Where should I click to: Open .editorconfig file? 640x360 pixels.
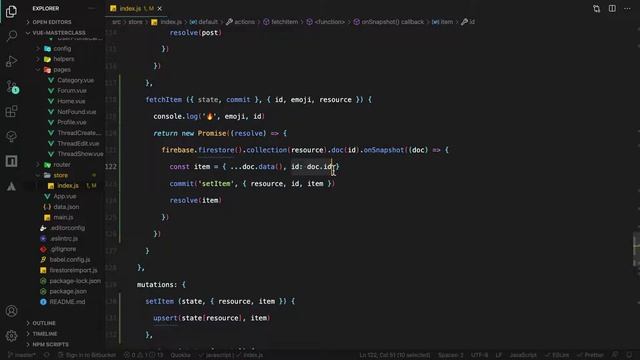[67, 228]
